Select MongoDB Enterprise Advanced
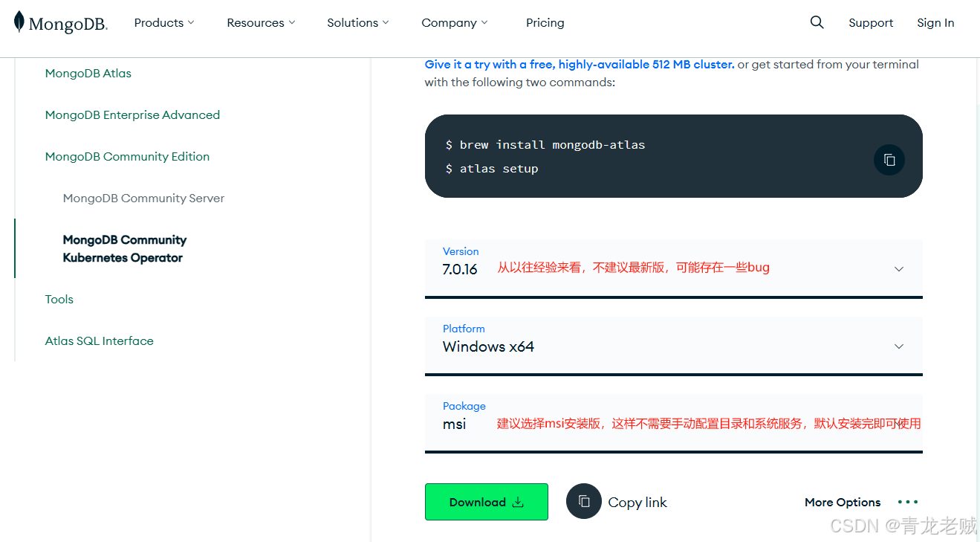The image size is (980, 542). (132, 114)
